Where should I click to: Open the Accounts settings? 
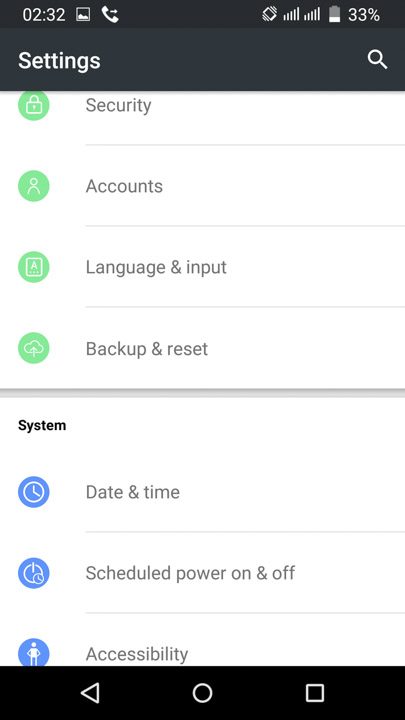tap(202, 186)
